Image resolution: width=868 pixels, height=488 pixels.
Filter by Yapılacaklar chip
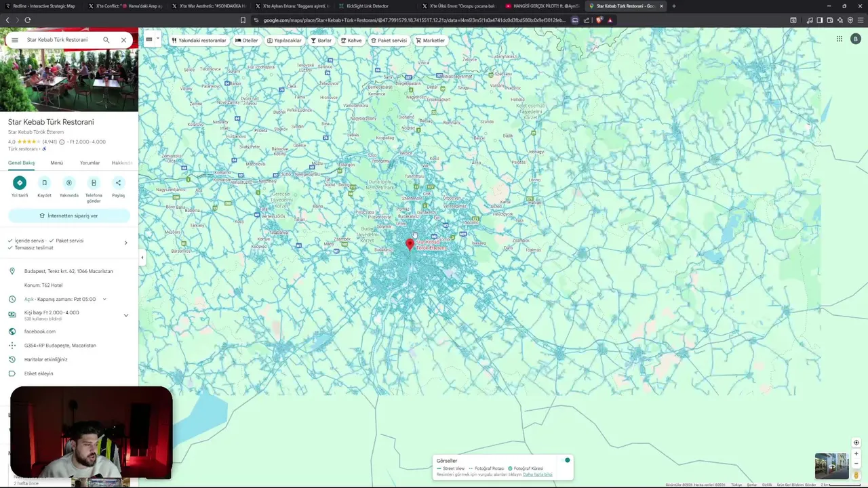click(284, 41)
